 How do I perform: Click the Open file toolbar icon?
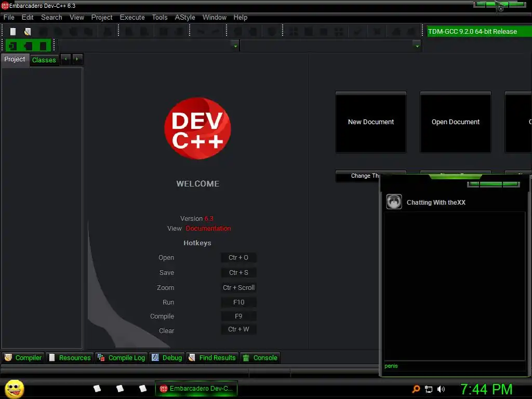click(28, 32)
